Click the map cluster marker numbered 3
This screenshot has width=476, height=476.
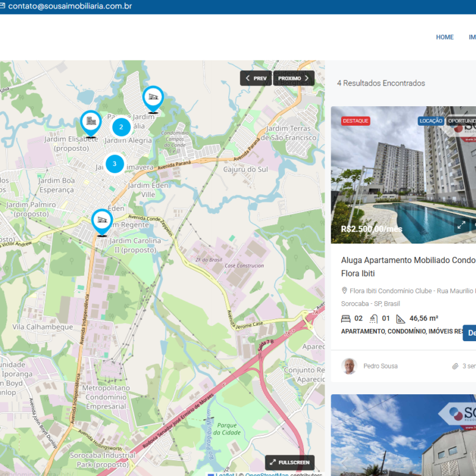(x=115, y=164)
